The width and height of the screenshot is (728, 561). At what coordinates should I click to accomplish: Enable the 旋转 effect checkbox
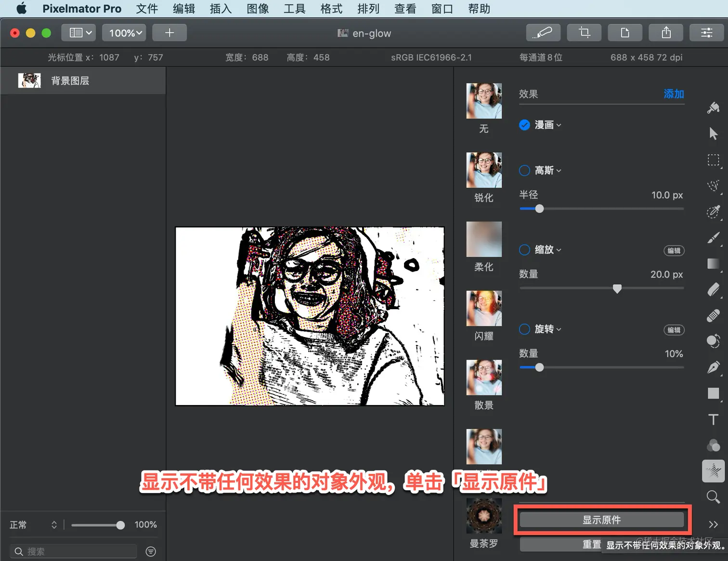point(524,329)
